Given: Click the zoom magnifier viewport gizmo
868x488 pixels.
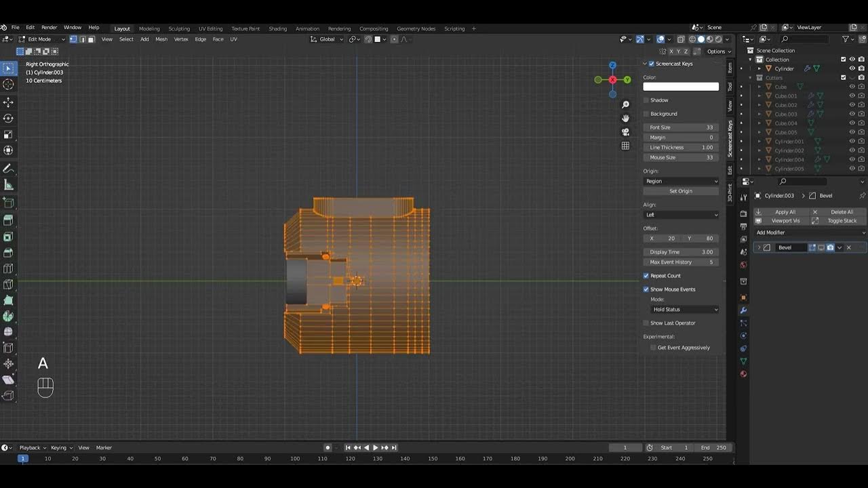Looking at the screenshot, I should click(625, 104).
